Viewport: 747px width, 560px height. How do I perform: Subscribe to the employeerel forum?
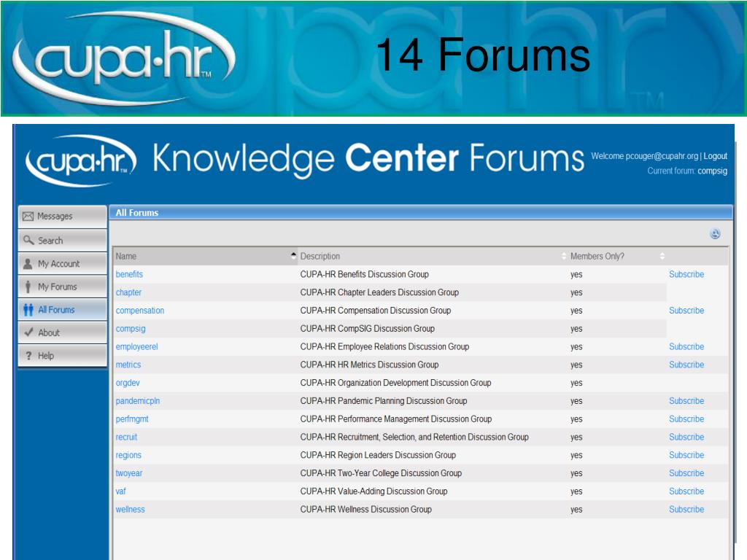(x=686, y=346)
